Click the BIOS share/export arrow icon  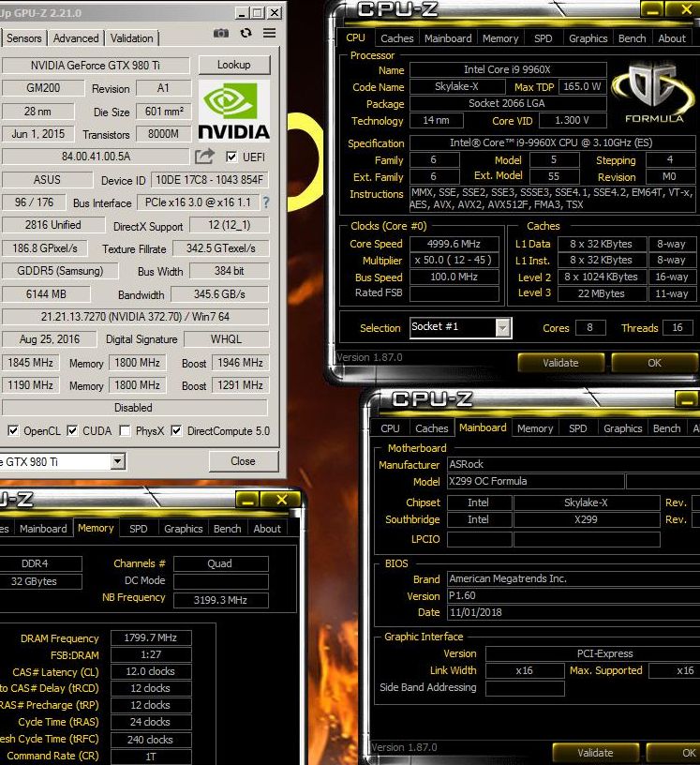click(204, 157)
